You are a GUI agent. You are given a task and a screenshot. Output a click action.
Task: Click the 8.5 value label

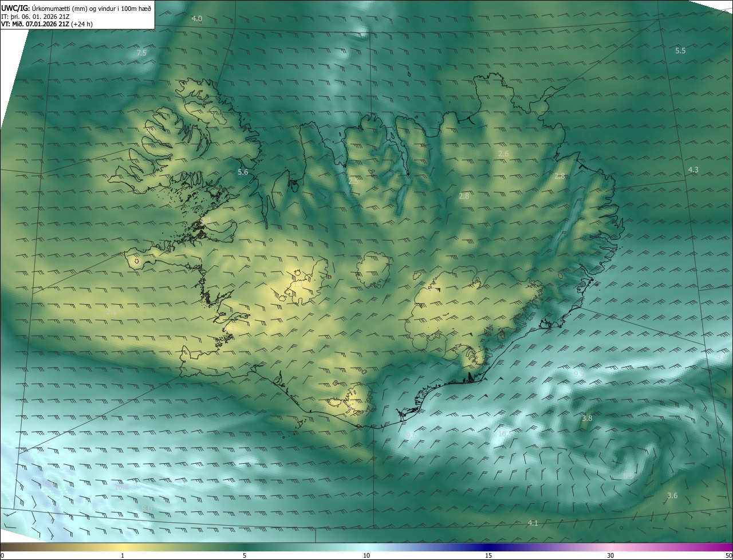628,476
